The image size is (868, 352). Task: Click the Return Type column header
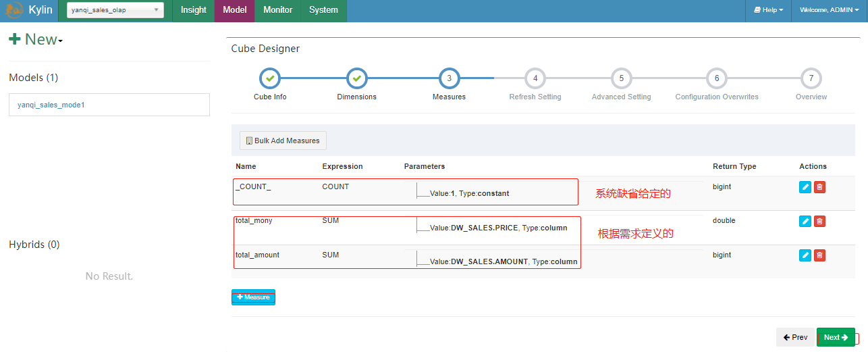[x=734, y=166]
